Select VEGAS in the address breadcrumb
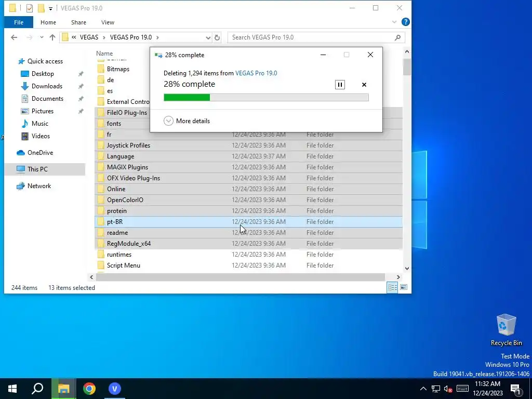The height and width of the screenshot is (399, 532). [89, 37]
